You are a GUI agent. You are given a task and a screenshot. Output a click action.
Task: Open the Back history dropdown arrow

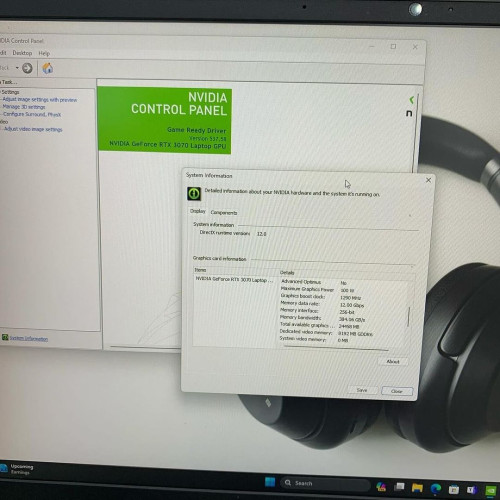coord(17,68)
